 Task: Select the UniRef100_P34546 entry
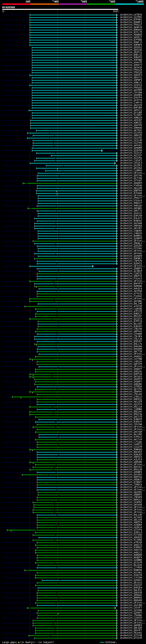point(131,186)
